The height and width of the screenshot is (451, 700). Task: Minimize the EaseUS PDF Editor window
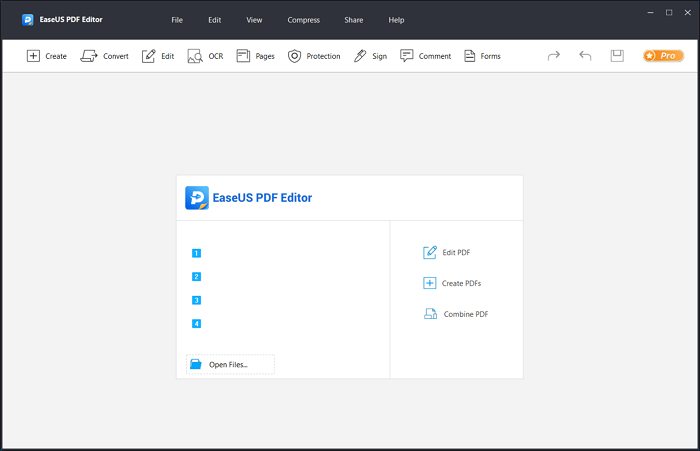650,13
